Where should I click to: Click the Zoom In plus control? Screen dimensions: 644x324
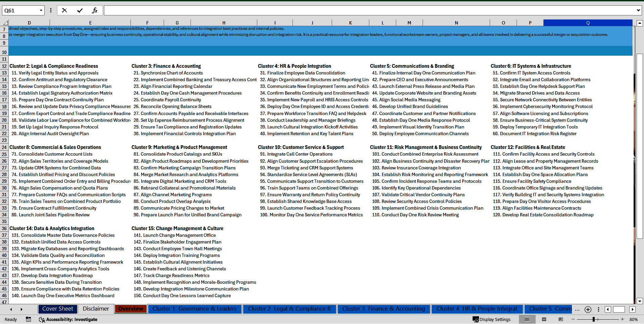click(622, 319)
